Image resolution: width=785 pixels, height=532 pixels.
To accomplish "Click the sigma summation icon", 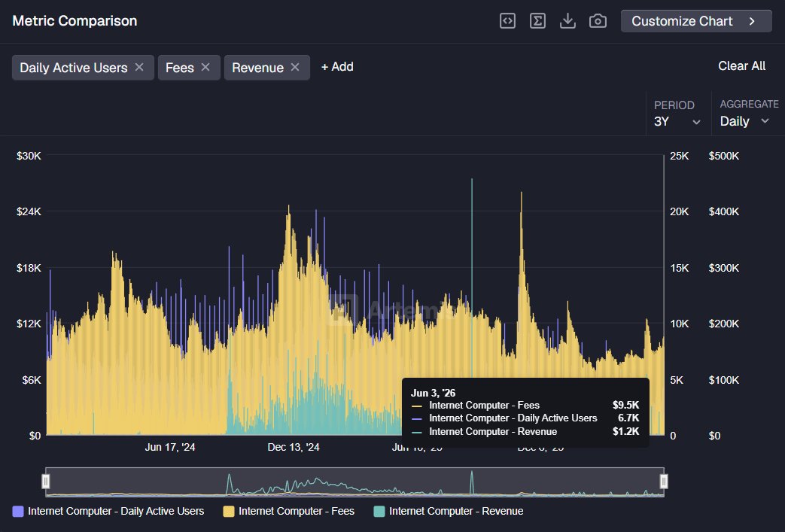I will tap(537, 21).
